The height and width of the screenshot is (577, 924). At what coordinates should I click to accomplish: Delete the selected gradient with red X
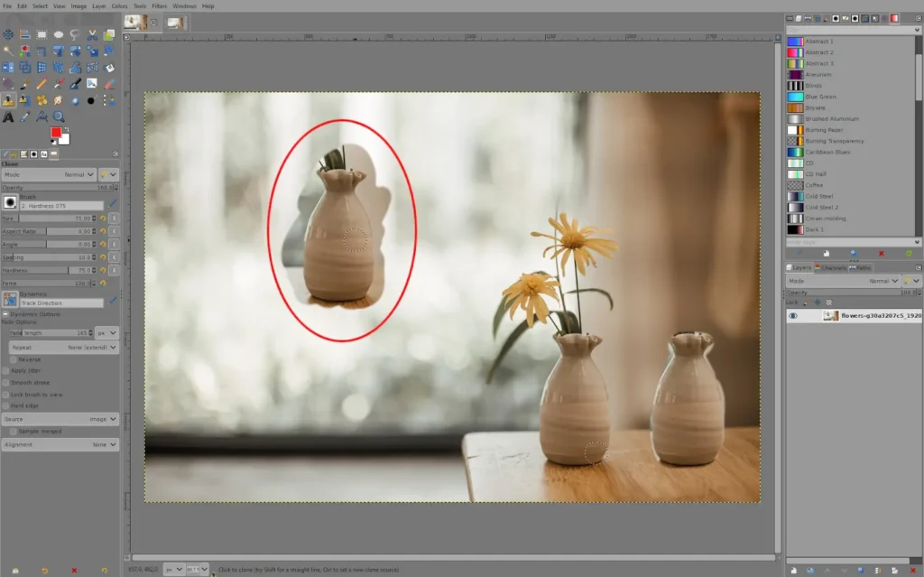point(882,253)
